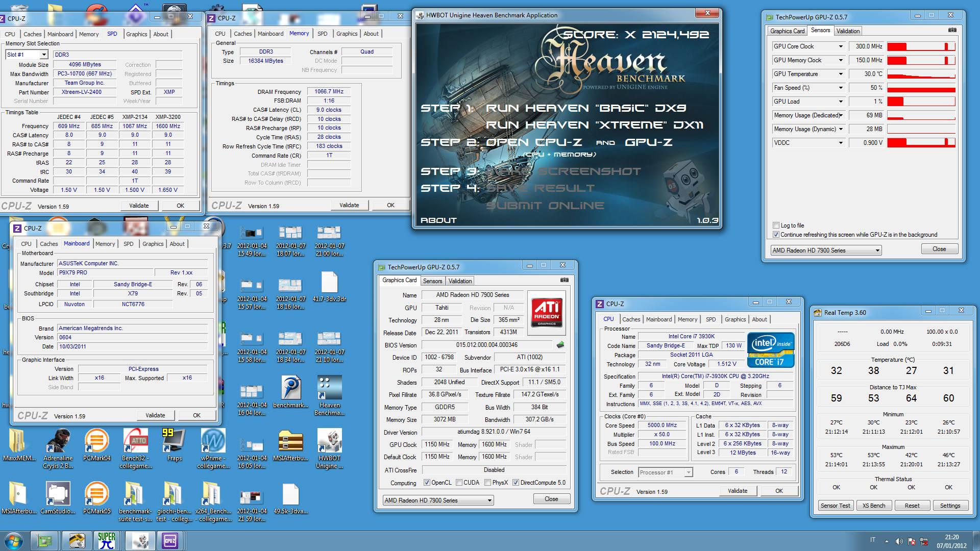This screenshot has width=980, height=551.
Task: Open Slot #1 memory slot dropdown
Action: click(x=27, y=55)
